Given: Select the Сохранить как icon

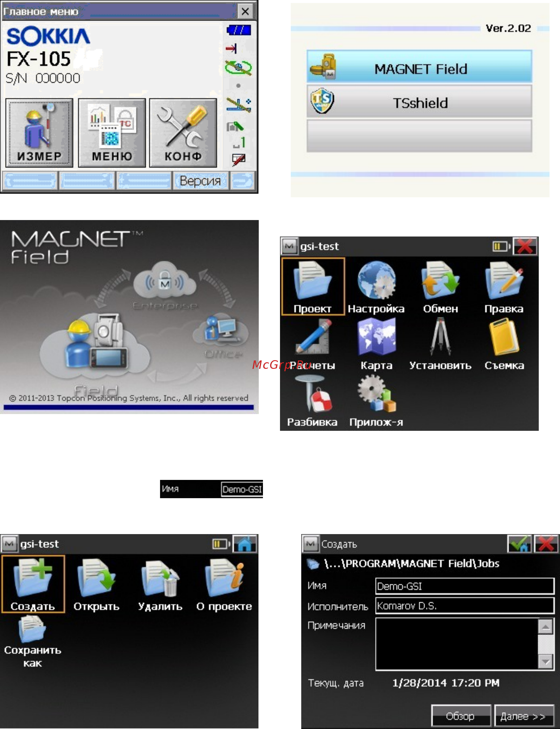Looking at the screenshot, I should tap(33, 641).
